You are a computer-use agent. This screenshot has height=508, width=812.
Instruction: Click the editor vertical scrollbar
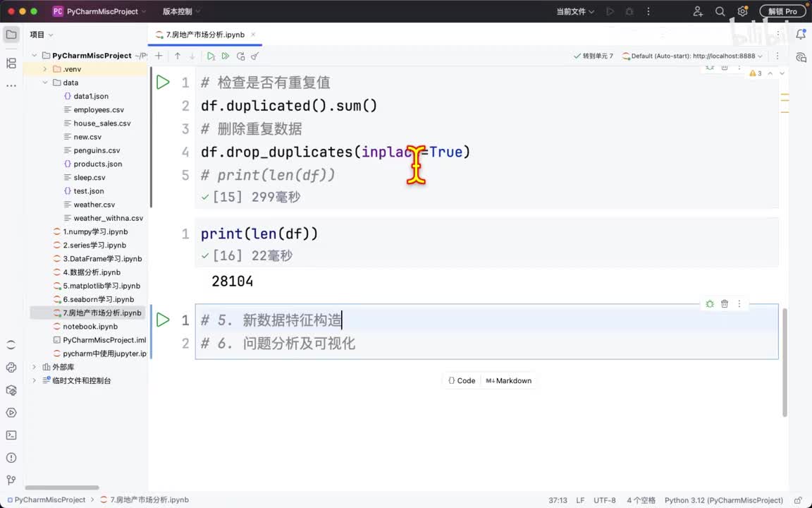(x=785, y=362)
